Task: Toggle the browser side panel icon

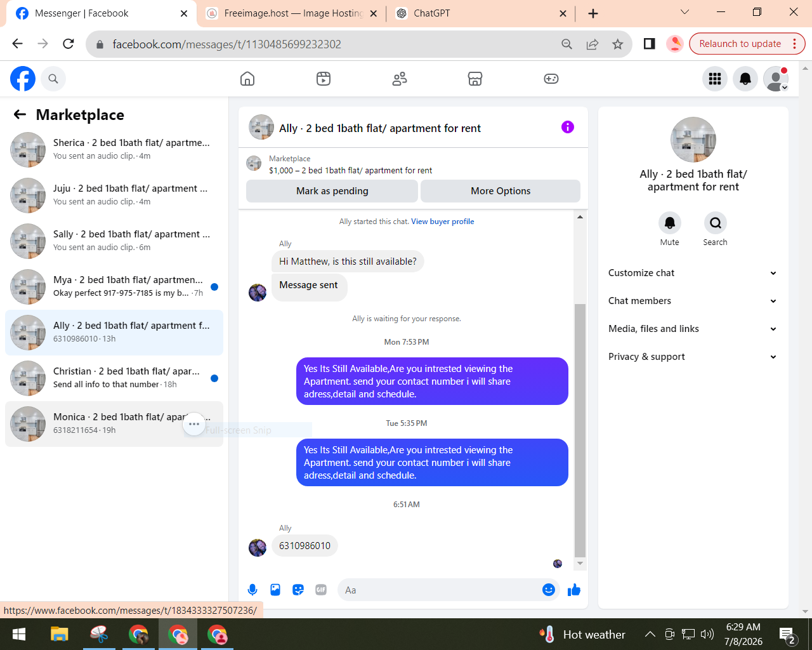Action: pyautogui.click(x=649, y=44)
